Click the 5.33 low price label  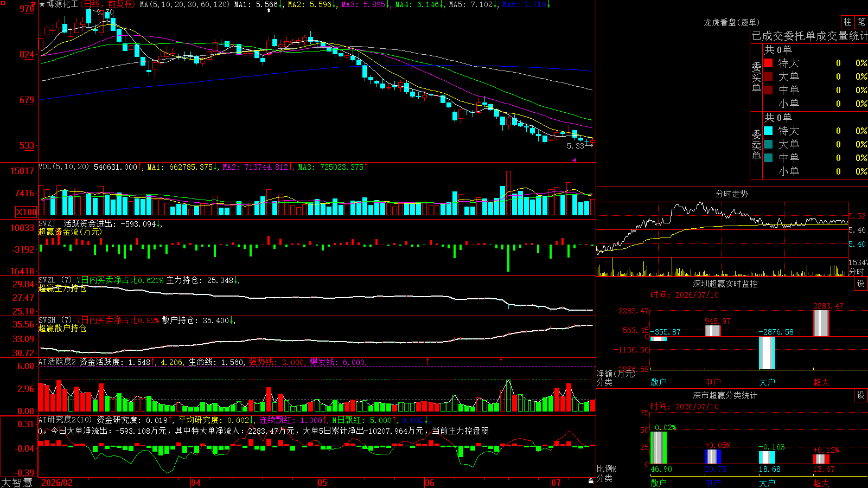576,146
